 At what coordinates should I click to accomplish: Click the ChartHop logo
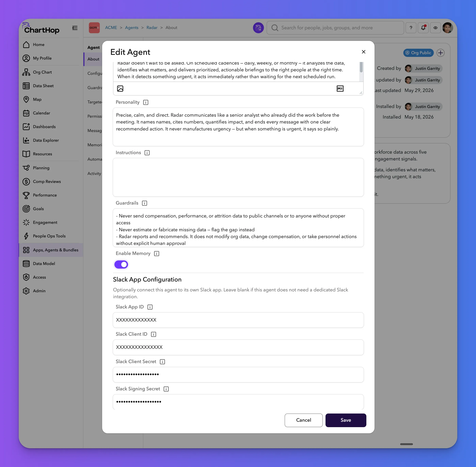tap(41, 28)
